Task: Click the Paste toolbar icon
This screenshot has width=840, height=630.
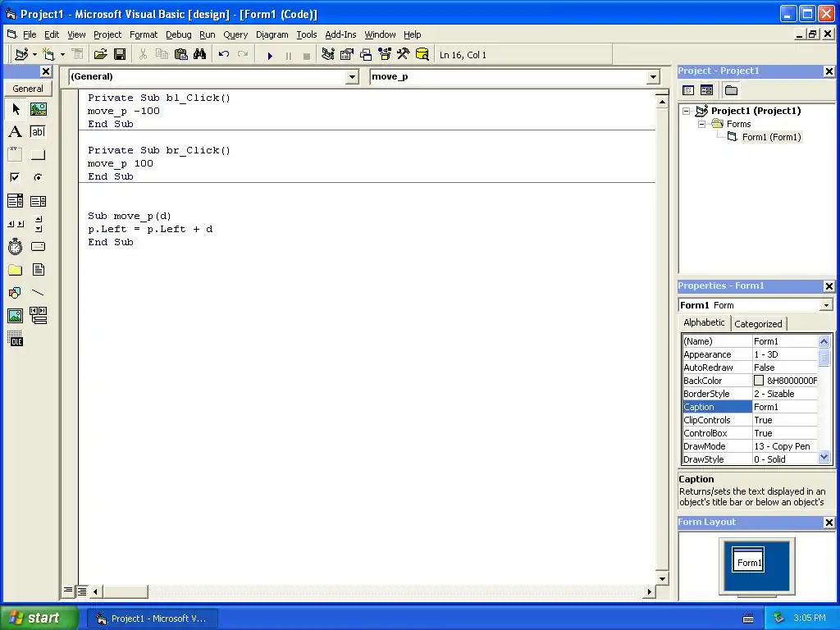Action: [x=181, y=55]
